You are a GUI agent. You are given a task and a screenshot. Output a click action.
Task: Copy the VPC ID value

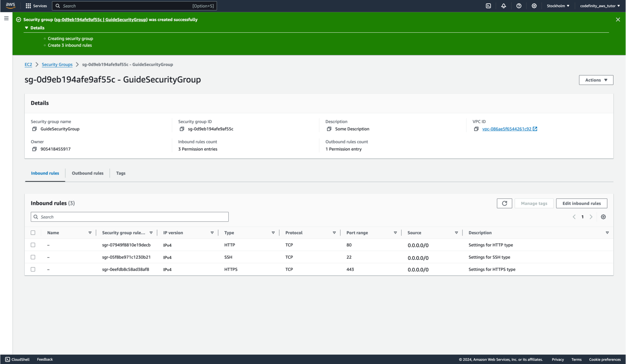(x=476, y=129)
